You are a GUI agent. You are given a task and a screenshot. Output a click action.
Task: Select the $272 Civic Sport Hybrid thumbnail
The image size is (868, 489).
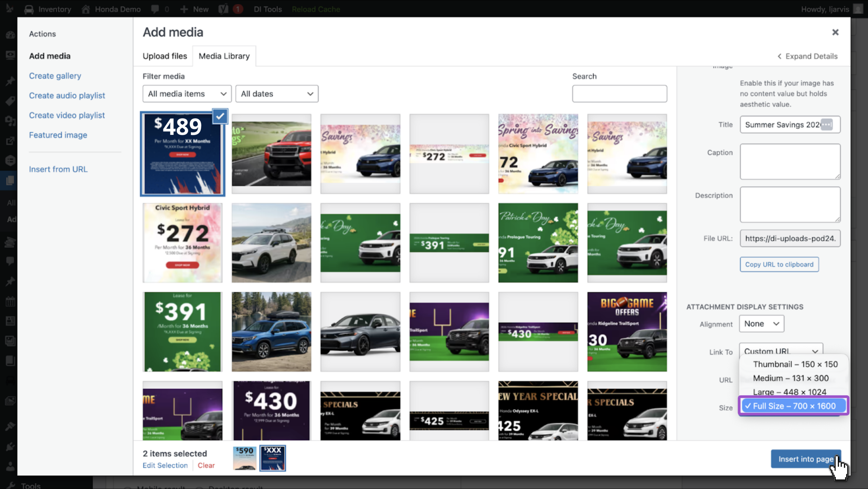tap(182, 243)
